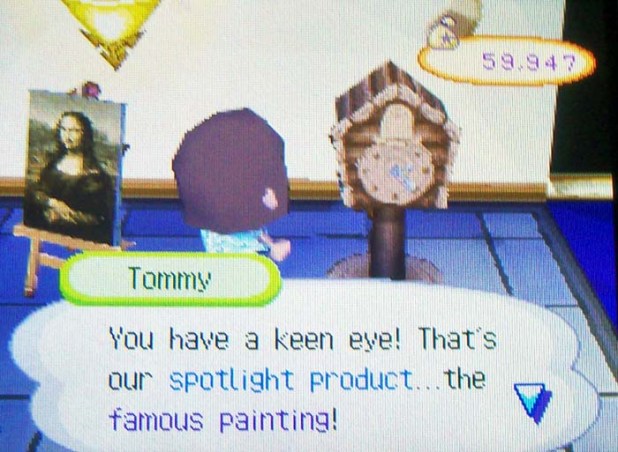
Task: Select the clock's dark wooden stand pole
Action: pos(389,241)
